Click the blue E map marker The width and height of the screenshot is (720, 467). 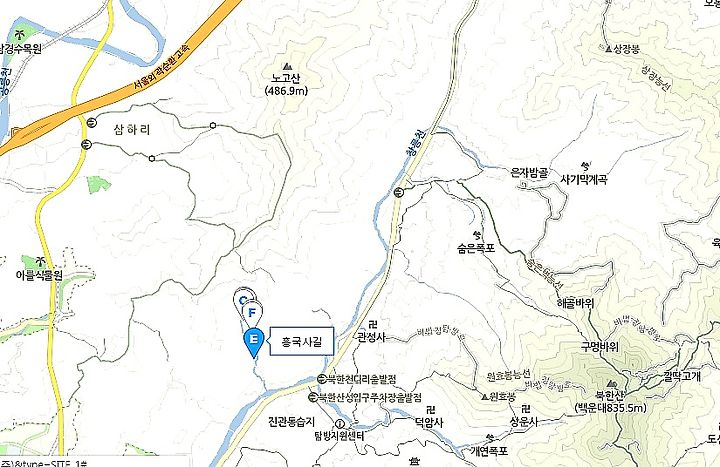click(253, 342)
